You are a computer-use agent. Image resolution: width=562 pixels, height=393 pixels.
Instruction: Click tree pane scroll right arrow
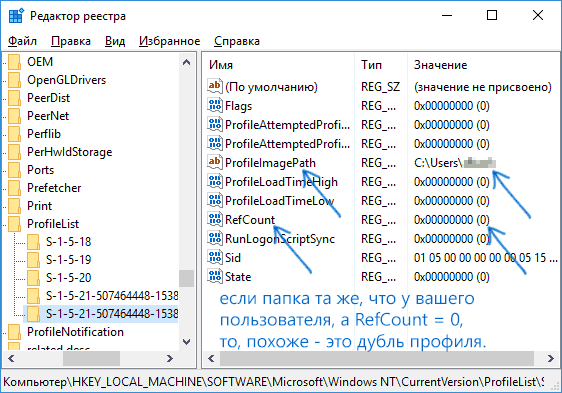(170, 358)
